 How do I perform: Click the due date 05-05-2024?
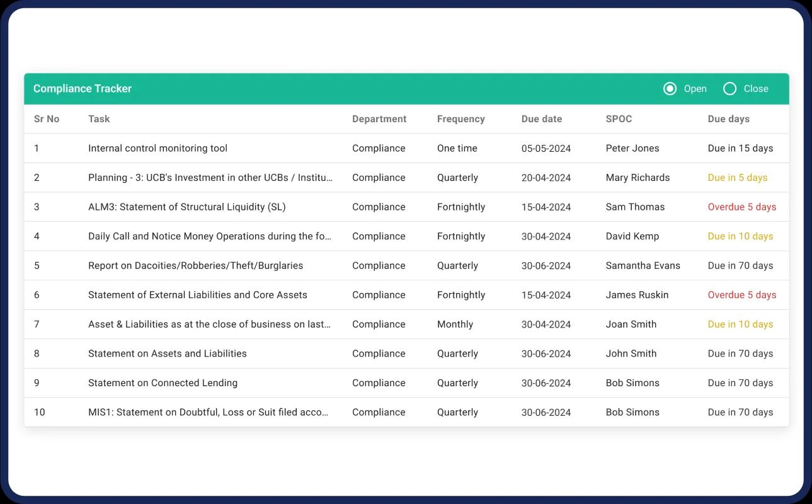click(x=546, y=149)
